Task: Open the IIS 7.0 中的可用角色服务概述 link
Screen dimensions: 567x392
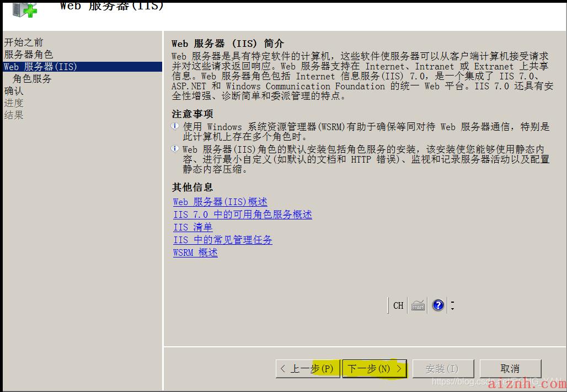Action: click(243, 214)
